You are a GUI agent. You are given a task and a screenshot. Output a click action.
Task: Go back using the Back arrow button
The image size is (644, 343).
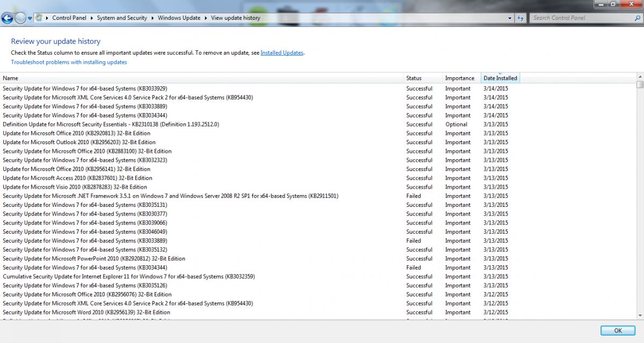(8, 18)
